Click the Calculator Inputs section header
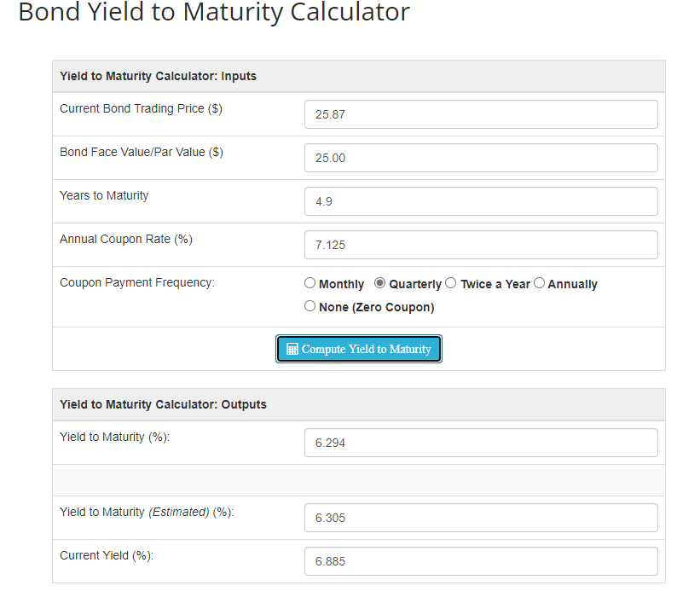Screen dimensions: 700x603 158,76
